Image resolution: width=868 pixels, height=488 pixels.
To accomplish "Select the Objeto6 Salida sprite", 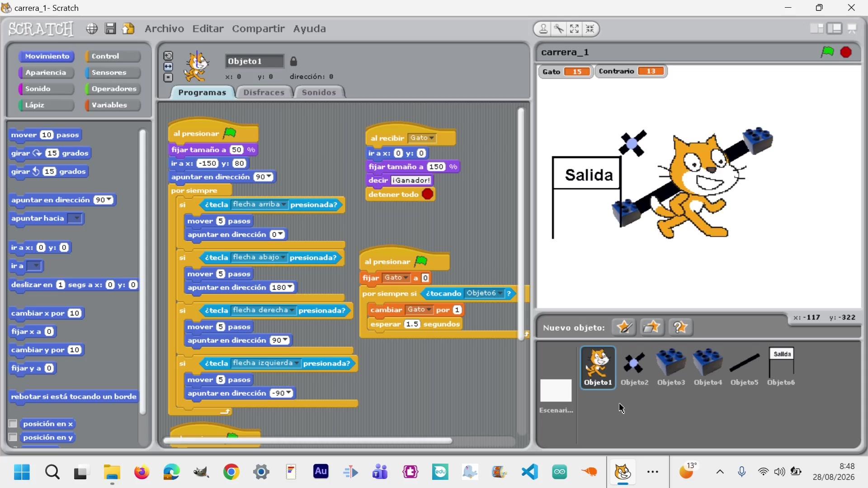I will point(781,367).
